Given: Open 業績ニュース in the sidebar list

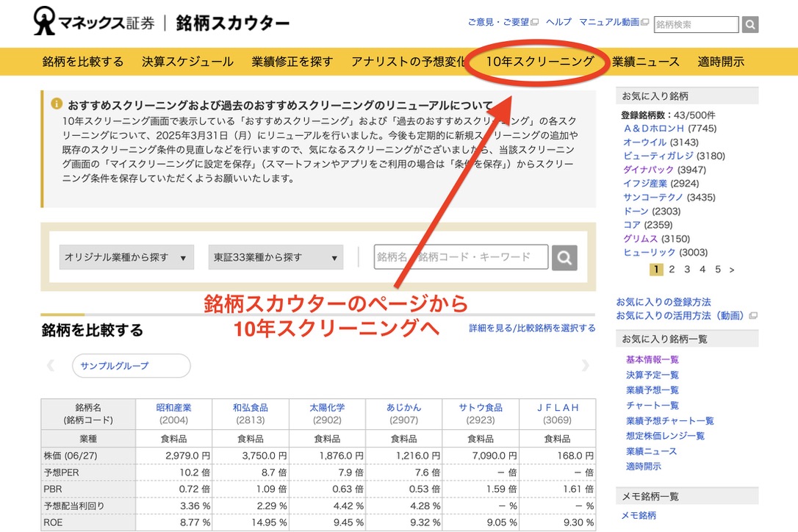Looking at the screenshot, I should (651, 451).
